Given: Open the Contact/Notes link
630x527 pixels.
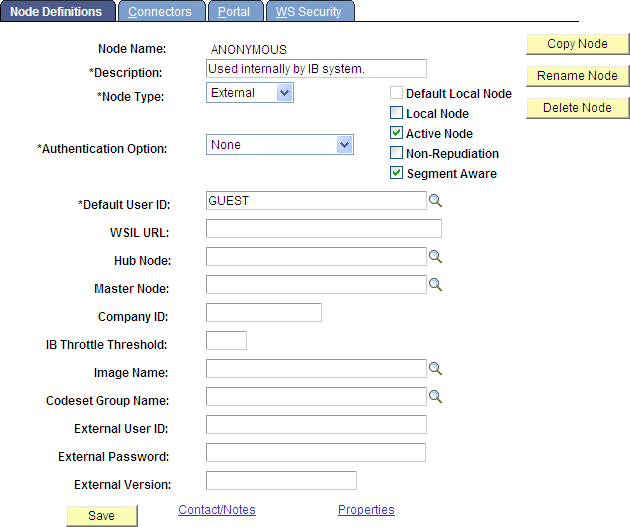Looking at the screenshot, I should 216,510.
